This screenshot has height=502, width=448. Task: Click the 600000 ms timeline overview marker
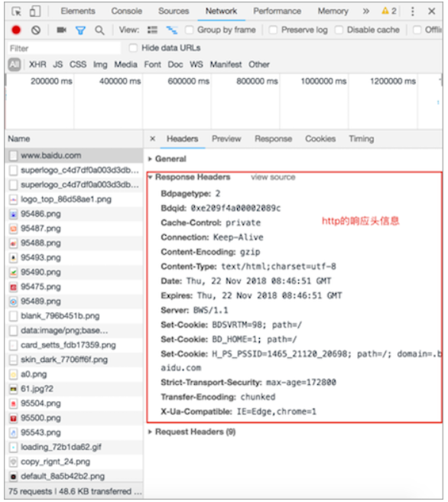(188, 81)
